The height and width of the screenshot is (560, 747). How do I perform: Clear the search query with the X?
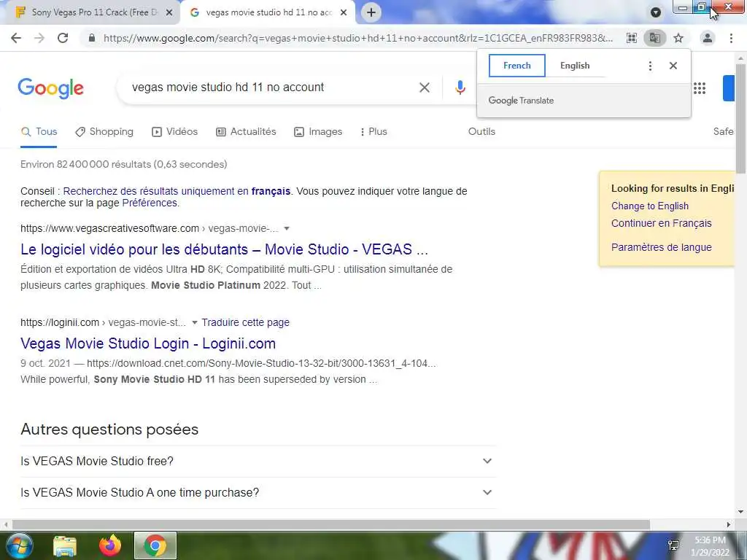[425, 87]
